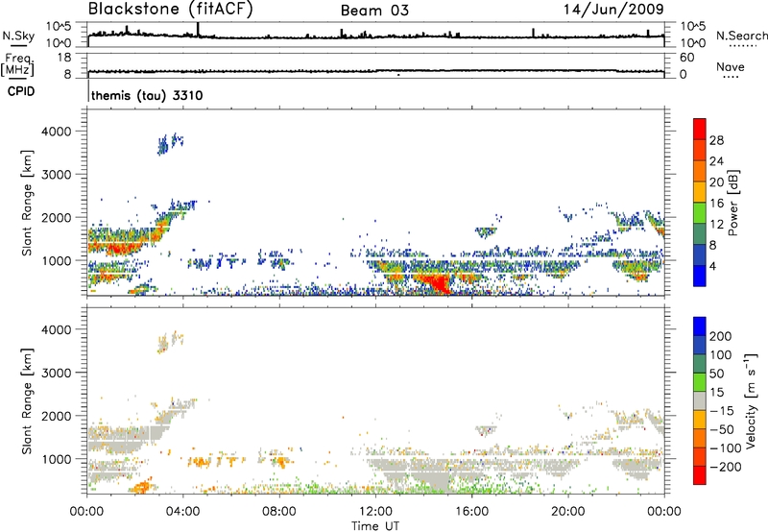
Task: Pick the light green segment of power colorbar
Action: click(700, 213)
